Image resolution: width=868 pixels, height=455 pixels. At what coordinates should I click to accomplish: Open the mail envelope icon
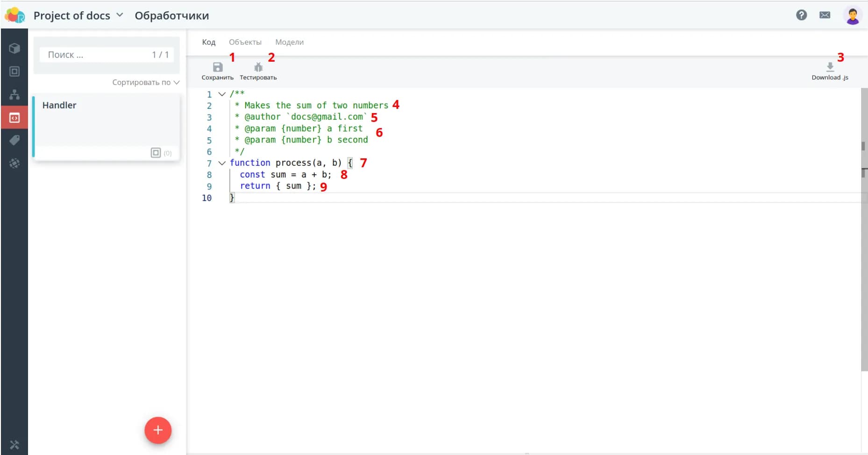pyautogui.click(x=825, y=15)
